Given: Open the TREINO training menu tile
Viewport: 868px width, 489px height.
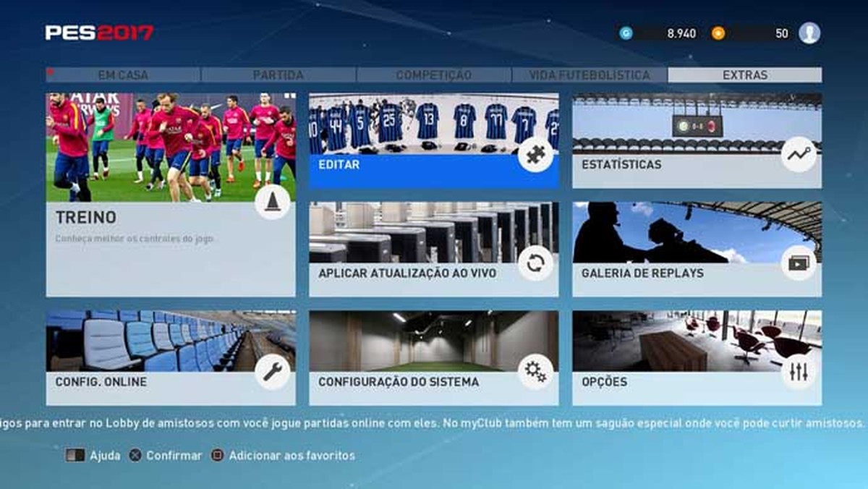Looking at the screenshot, I should pyautogui.click(x=171, y=217).
